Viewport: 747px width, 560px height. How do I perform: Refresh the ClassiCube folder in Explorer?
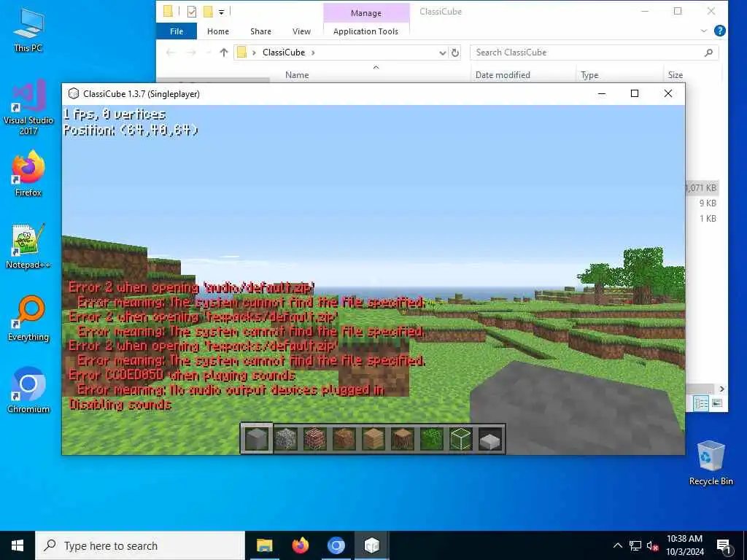pyautogui.click(x=455, y=52)
